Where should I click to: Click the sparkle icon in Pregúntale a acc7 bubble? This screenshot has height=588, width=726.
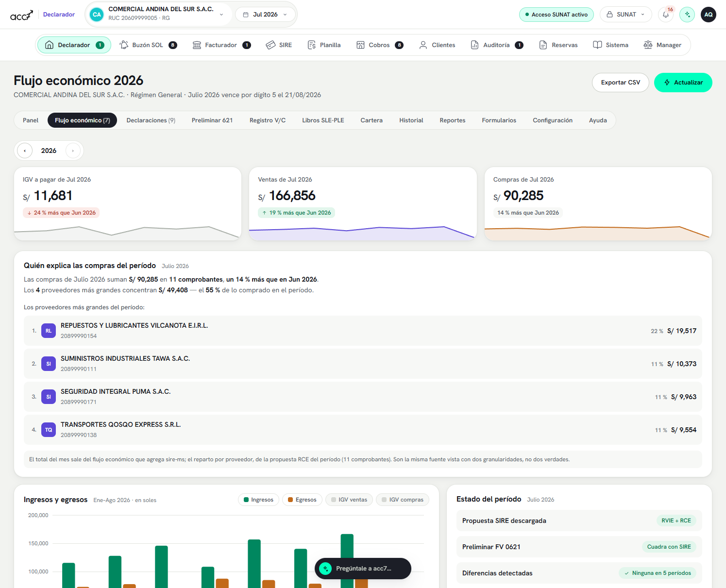click(x=325, y=569)
